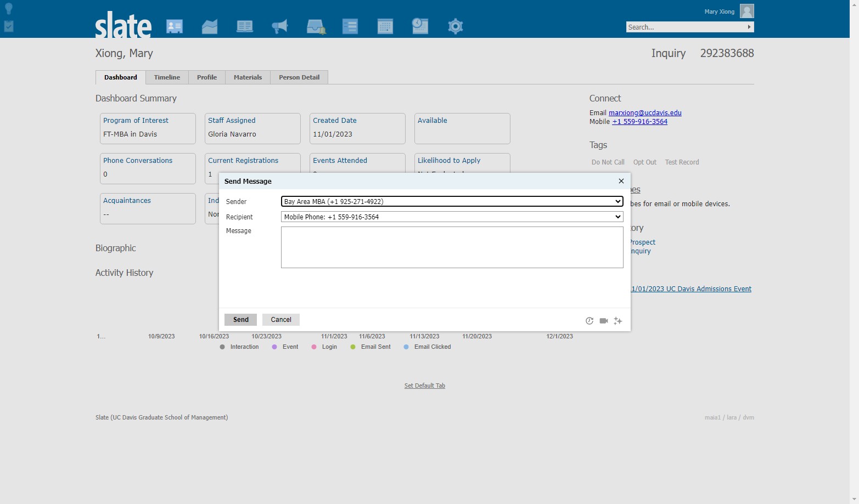Click the Send button
This screenshot has width=859, height=504.
click(240, 320)
